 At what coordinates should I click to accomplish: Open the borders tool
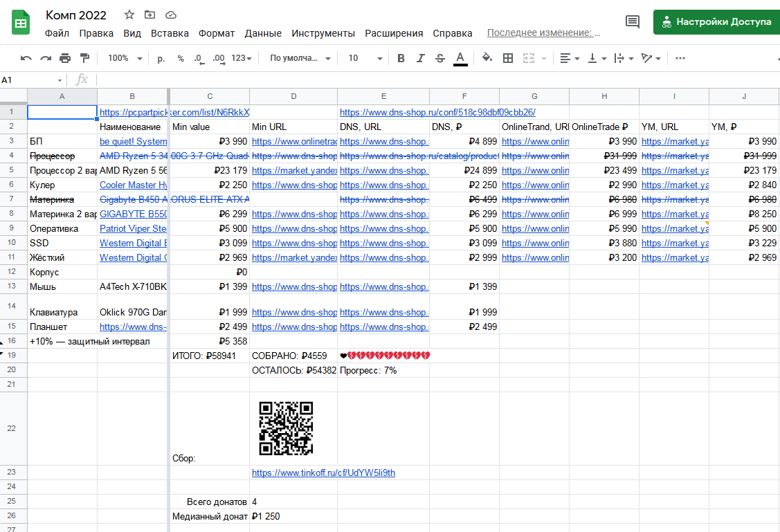coord(508,58)
